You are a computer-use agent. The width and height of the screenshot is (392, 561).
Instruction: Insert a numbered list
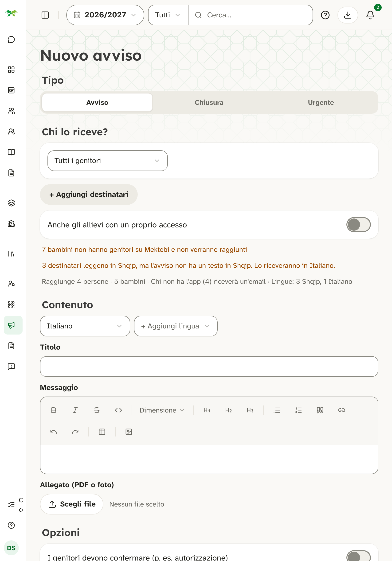[x=298, y=410]
